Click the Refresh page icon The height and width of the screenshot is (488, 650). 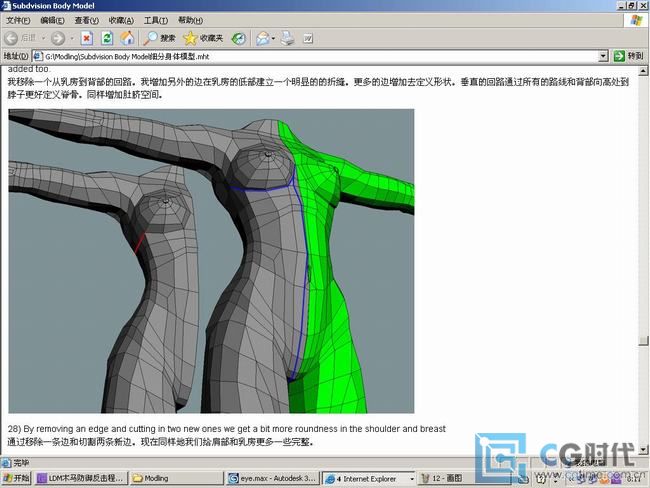[x=107, y=39]
